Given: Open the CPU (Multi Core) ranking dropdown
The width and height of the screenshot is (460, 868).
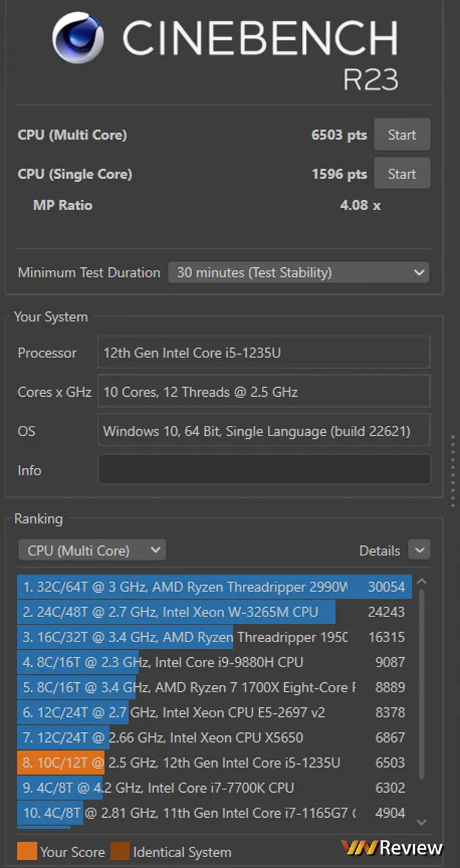Looking at the screenshot, I should 92,551.
